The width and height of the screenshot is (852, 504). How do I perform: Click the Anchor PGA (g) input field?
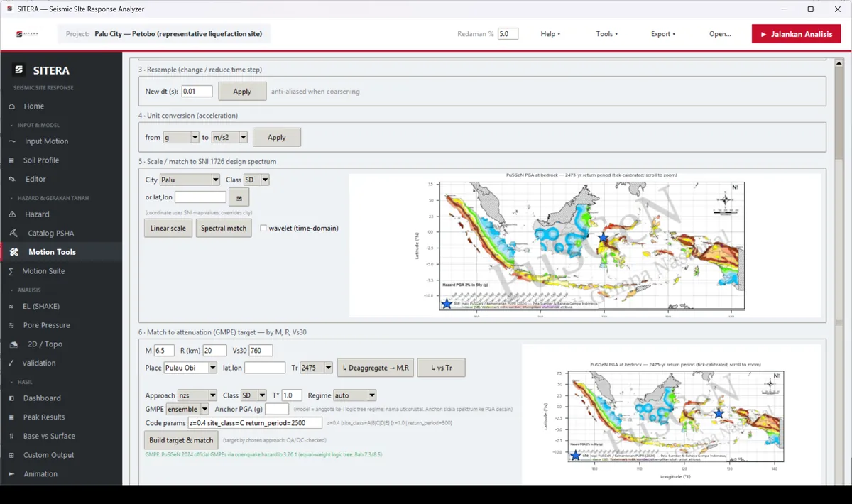277,409
